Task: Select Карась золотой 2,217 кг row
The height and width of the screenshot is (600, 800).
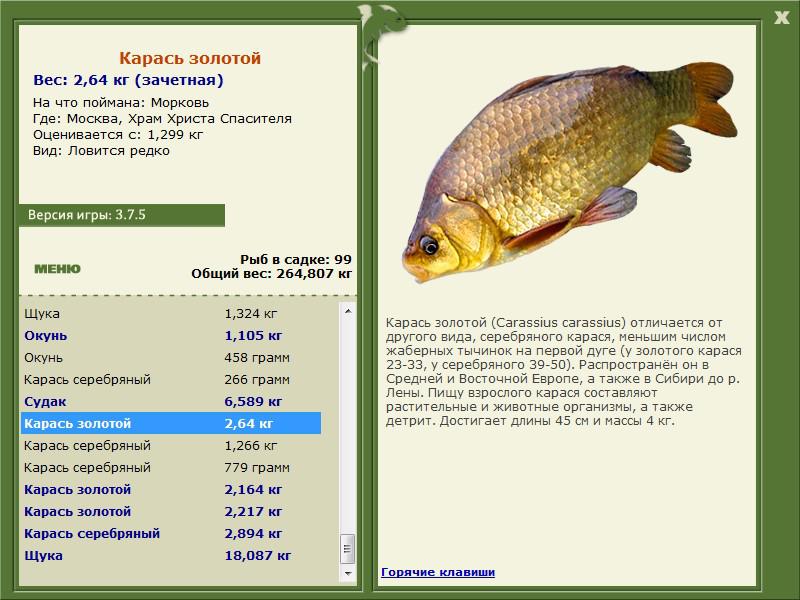Action: (171, 511)
